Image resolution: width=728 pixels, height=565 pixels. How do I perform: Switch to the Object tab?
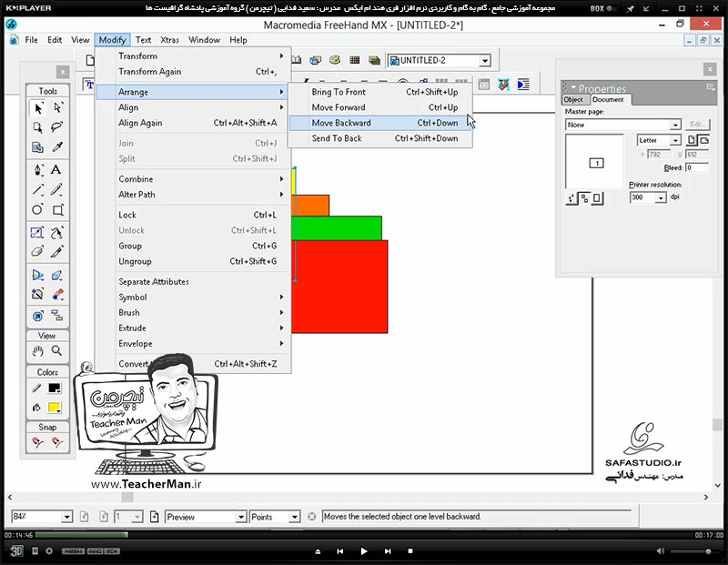tap(573, 99)
